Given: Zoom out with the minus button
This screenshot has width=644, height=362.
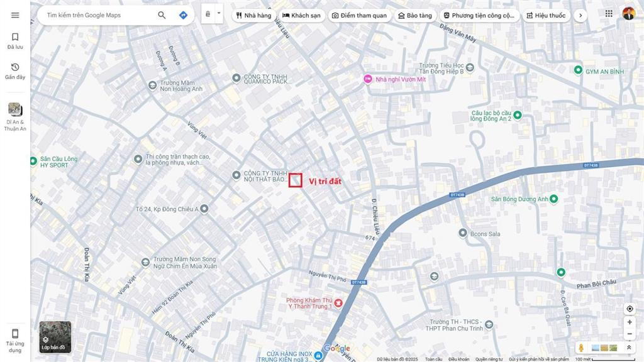Looking at the screenshot, I should [x=630, y=334].
